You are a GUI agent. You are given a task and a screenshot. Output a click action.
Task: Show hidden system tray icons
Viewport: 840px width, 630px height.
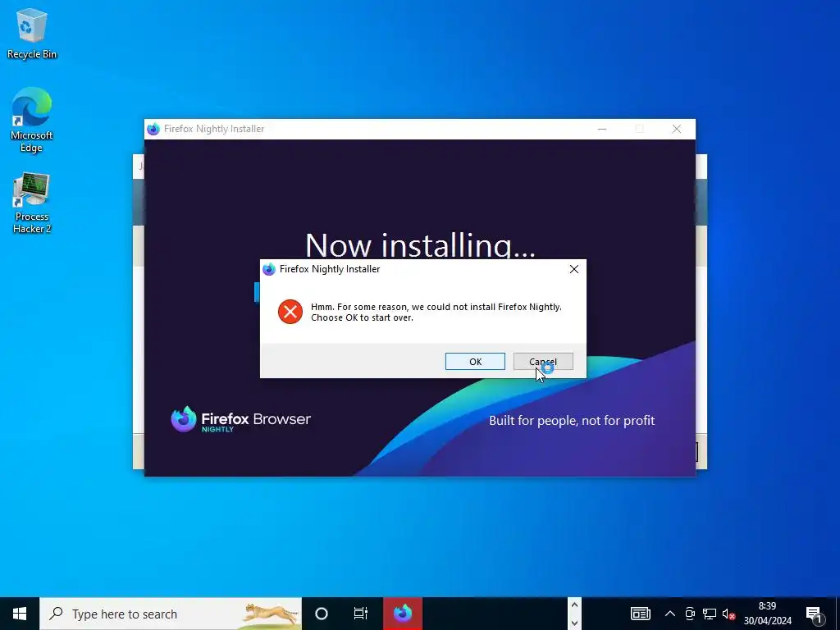[x=669, y=614]
